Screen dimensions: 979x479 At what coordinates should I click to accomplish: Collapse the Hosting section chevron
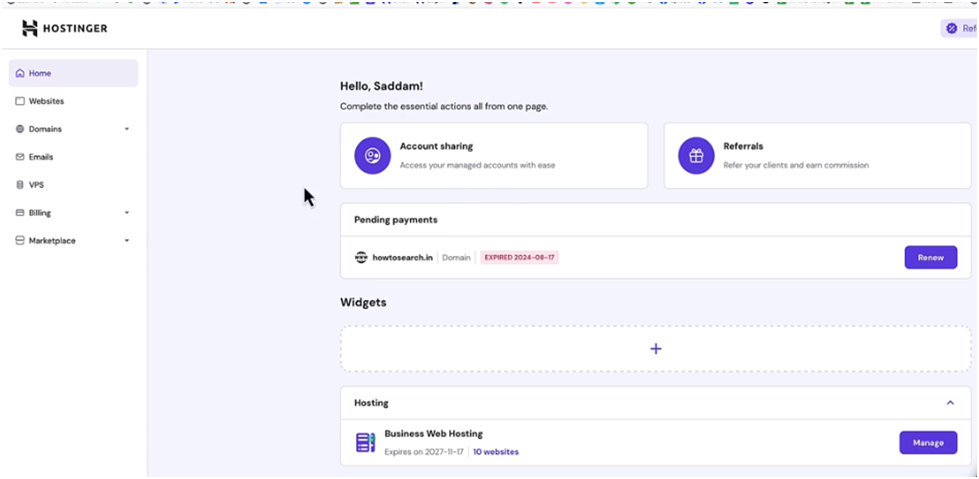pos(950,403)
